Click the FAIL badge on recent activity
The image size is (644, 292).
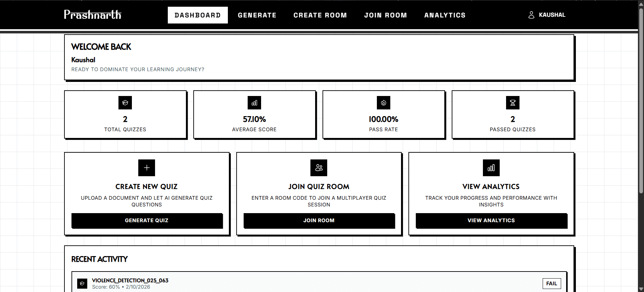[551, 284]
